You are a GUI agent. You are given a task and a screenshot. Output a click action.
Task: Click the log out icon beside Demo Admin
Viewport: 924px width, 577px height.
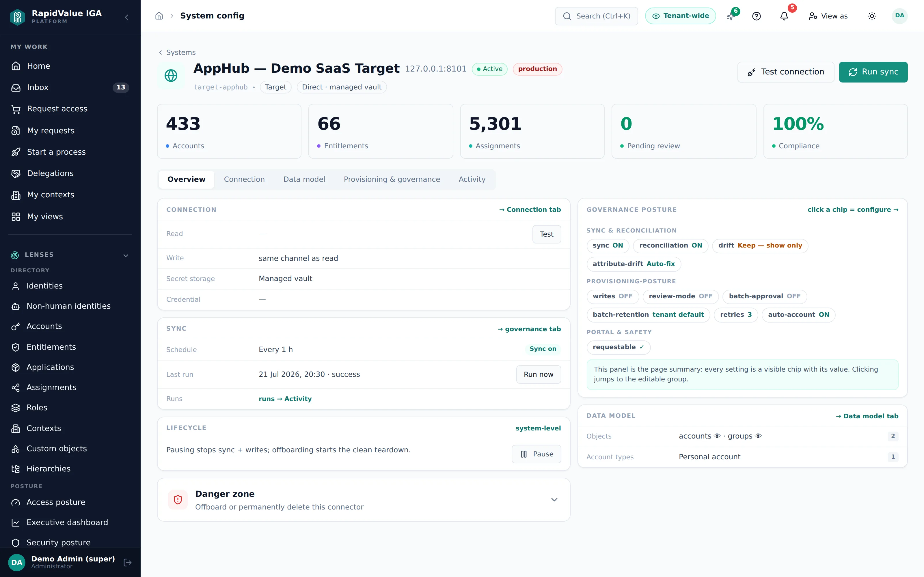coord(128,562)
